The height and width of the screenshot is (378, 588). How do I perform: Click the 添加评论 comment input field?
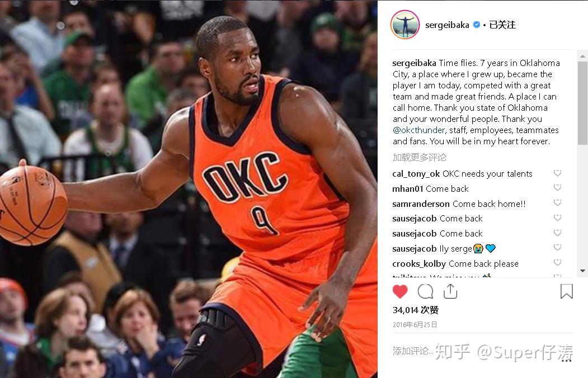pos(476,351)
